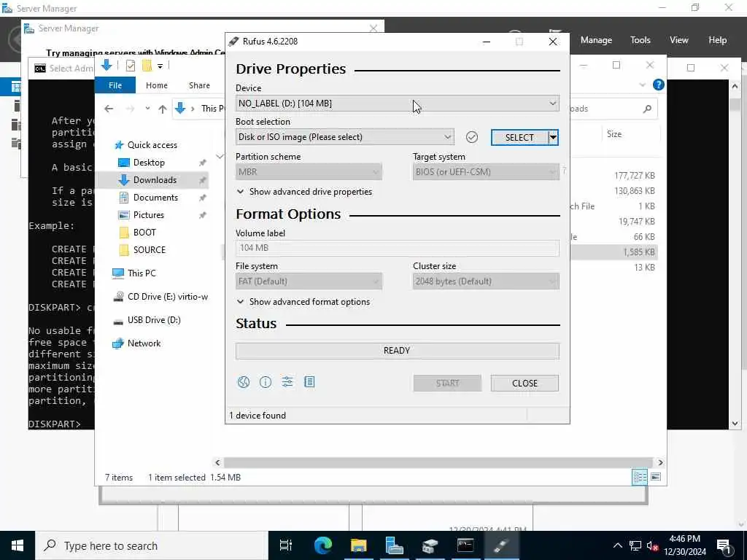The width and height of the screenshot is (747, 560).
Task: Open the Partition scheme MBR dropdown
Action: [309, 172]
